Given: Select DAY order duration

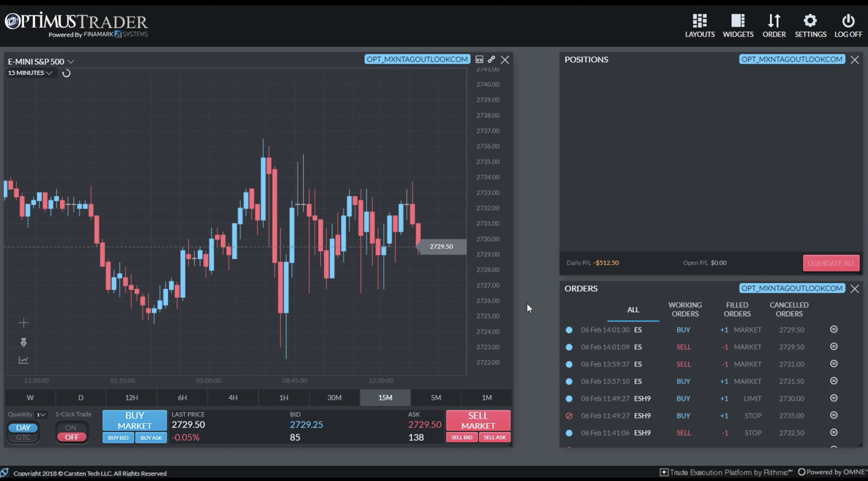Looking at the screenshot, I should click(x=23, y=428).
